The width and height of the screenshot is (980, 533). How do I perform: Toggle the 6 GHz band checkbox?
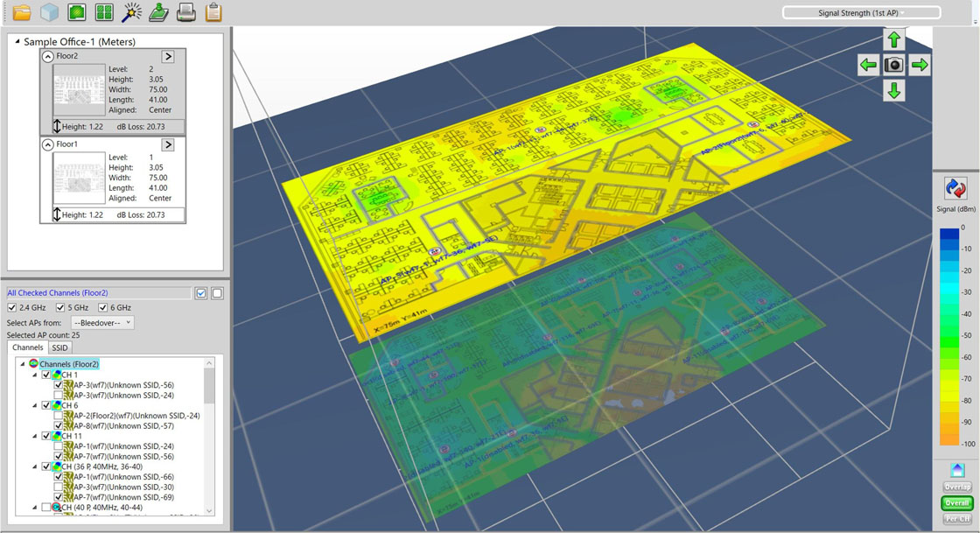pos(102,308)
